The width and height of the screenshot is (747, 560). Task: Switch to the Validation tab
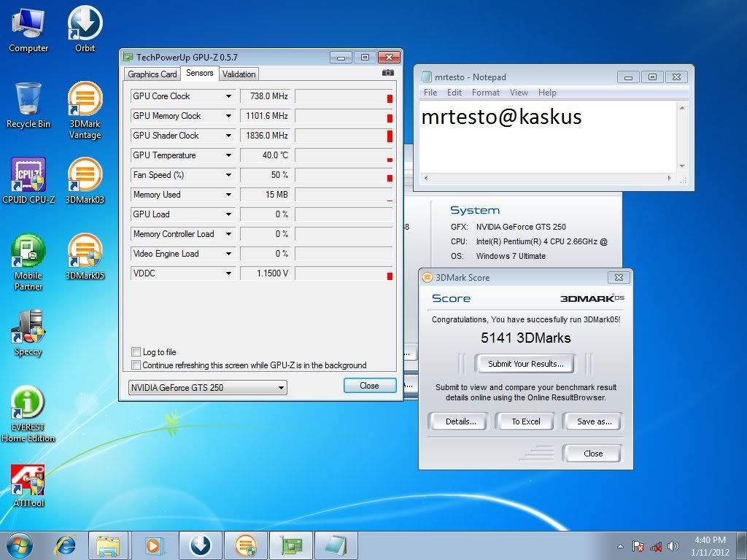(239, 74)
